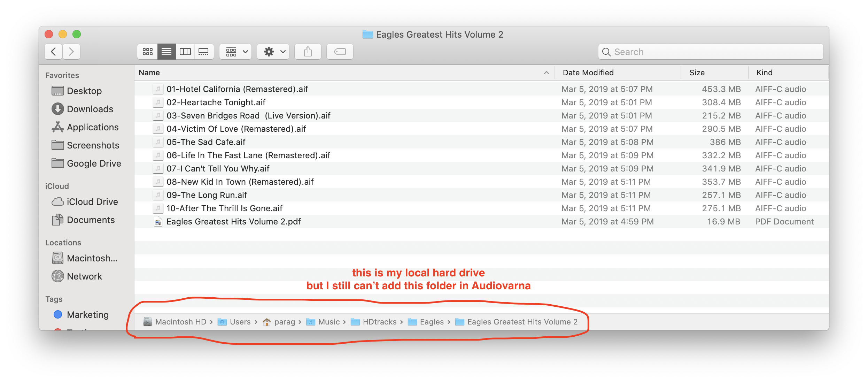868x382 pixels.
Task: Click Music folder in the path bar
Action: (x=328, y=322)
